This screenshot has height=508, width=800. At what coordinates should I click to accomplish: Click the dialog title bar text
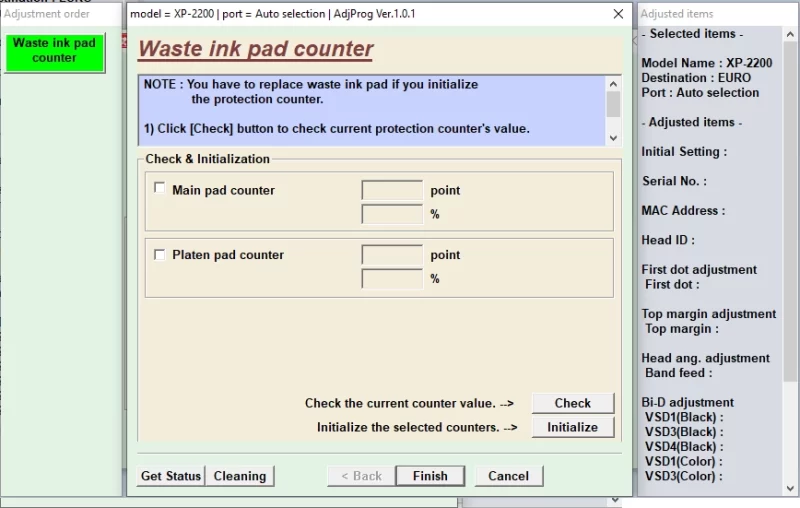273,14
